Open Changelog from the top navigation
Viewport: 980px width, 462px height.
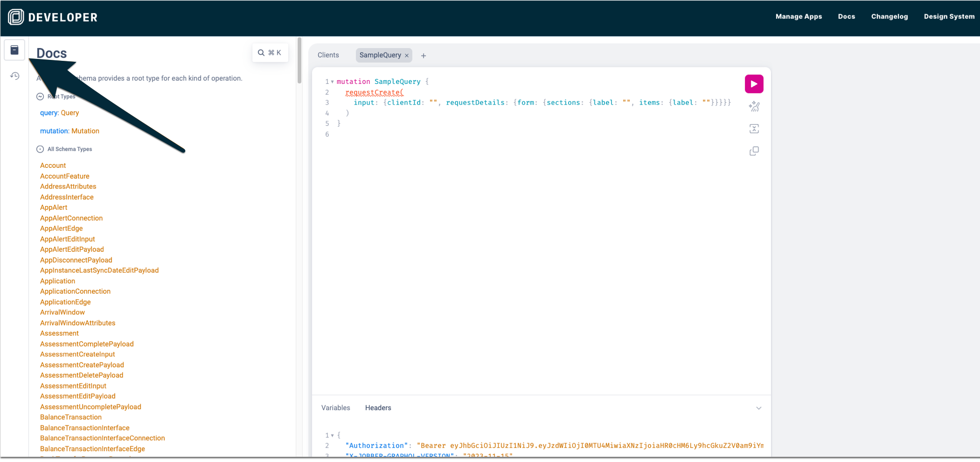pos(889,16)
